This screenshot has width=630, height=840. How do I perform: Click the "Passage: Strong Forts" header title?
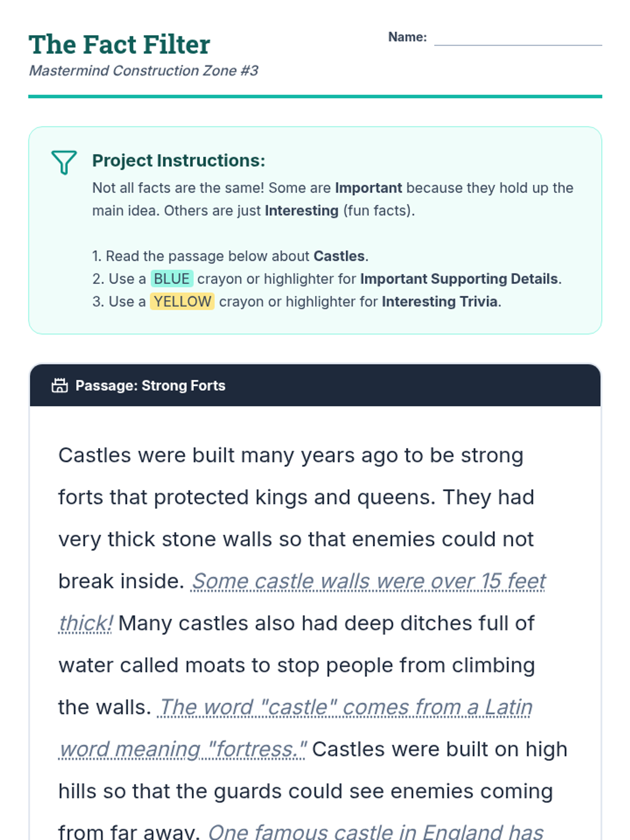pyautogui.click(x=150, y=386)
